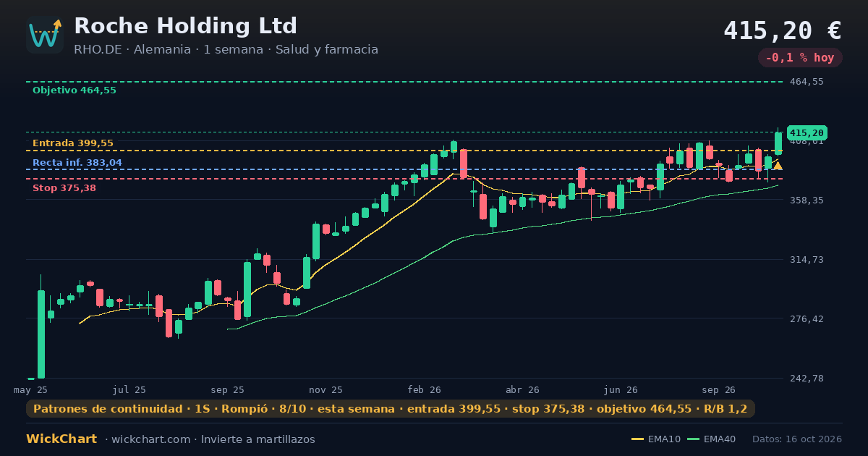Click the Patrones de continuidad summary banner
Image resolution: width=868 pixels, height=456 pixels.
click(391, 409)
